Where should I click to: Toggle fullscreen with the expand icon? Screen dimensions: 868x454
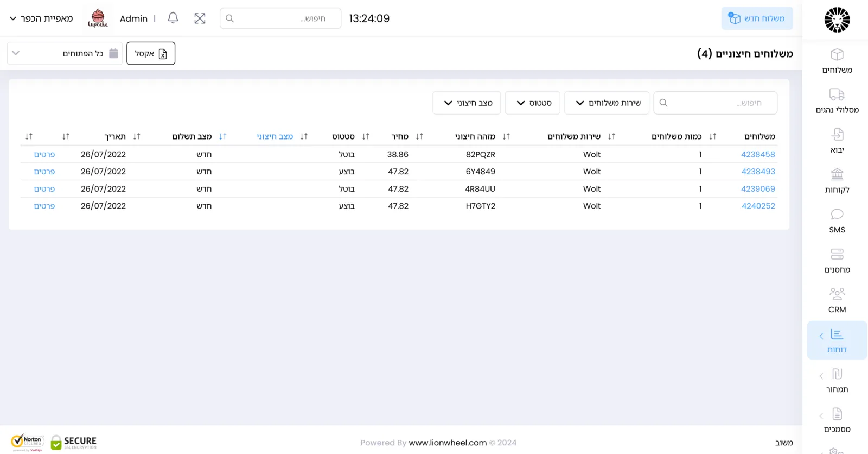click(x=200, y=18)
